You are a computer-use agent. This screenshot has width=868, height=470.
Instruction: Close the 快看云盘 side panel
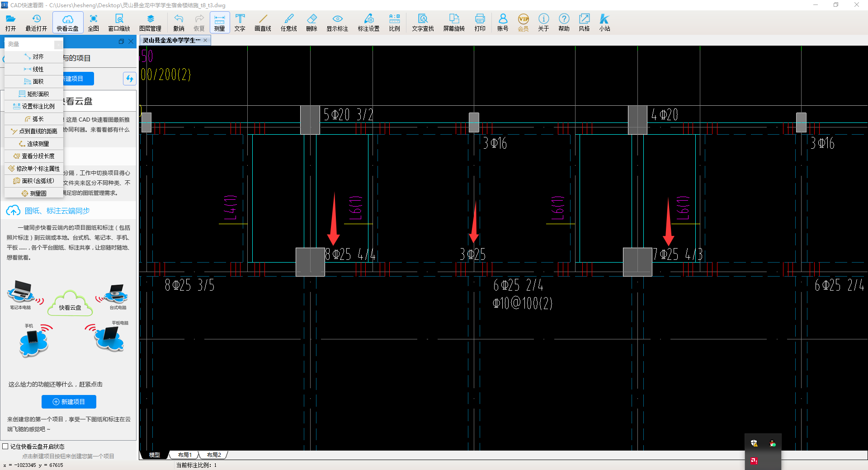(131, 42)
